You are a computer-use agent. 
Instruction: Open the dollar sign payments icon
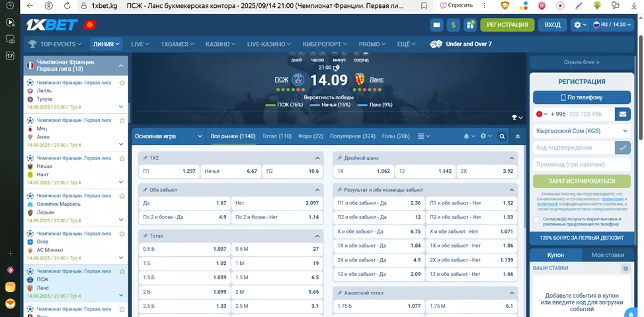coord(454,25)
